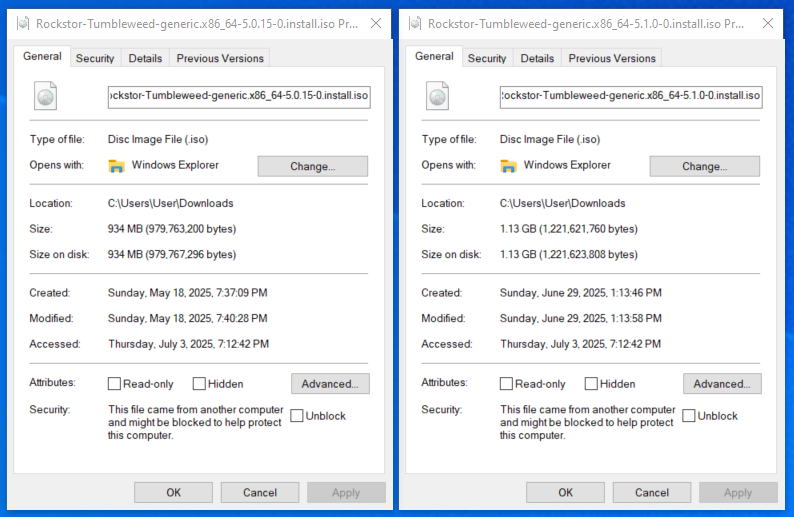Switch to the Details tab in the right dialog
Viewport: 794px width, 517px height.
[537, 58]
